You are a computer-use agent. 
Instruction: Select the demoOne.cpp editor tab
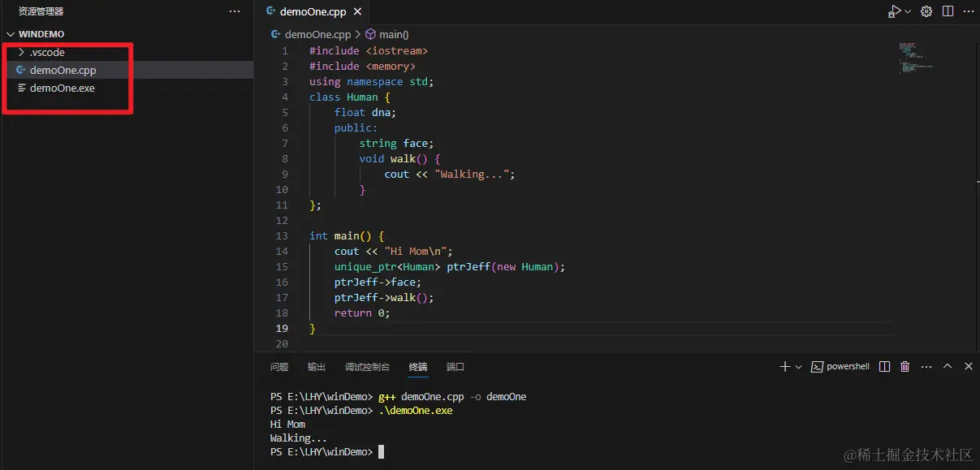pyautogui.click(x=313, y=12)
